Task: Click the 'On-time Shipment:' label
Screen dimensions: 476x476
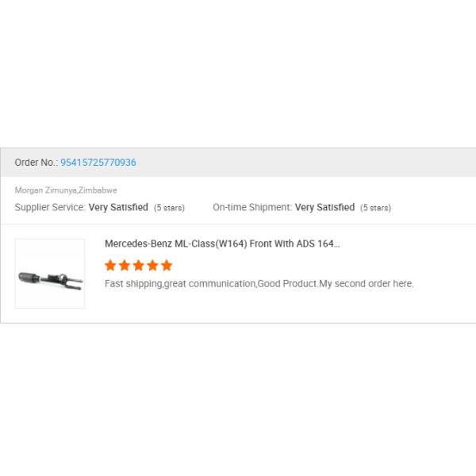Action: tap(252, 208)
